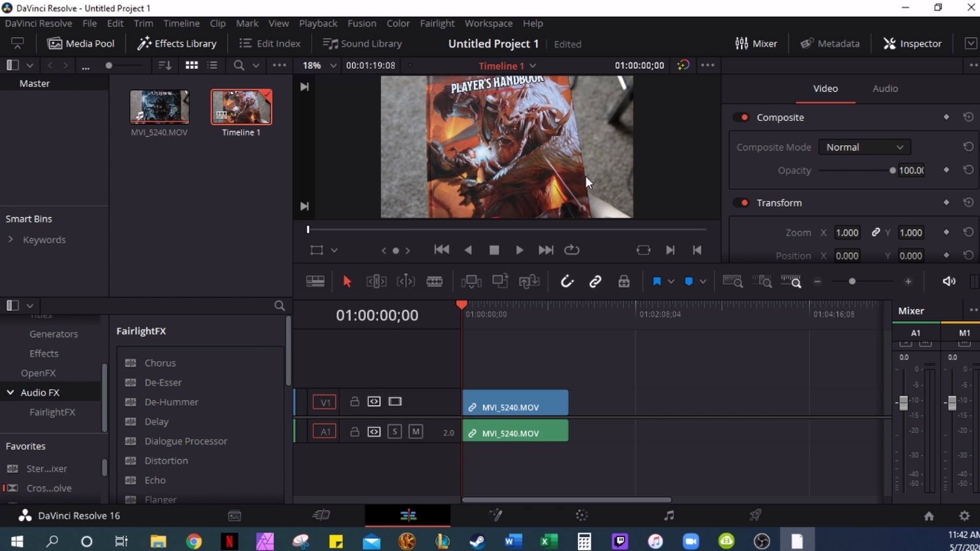Adjust the timeline zoom slider handle

(852, 282)
